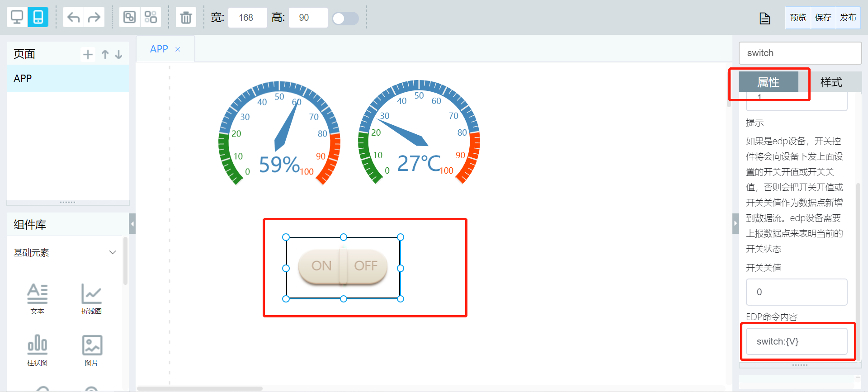Click the 提示 label in properties
The image size is (868, 392).
[755, 123]
